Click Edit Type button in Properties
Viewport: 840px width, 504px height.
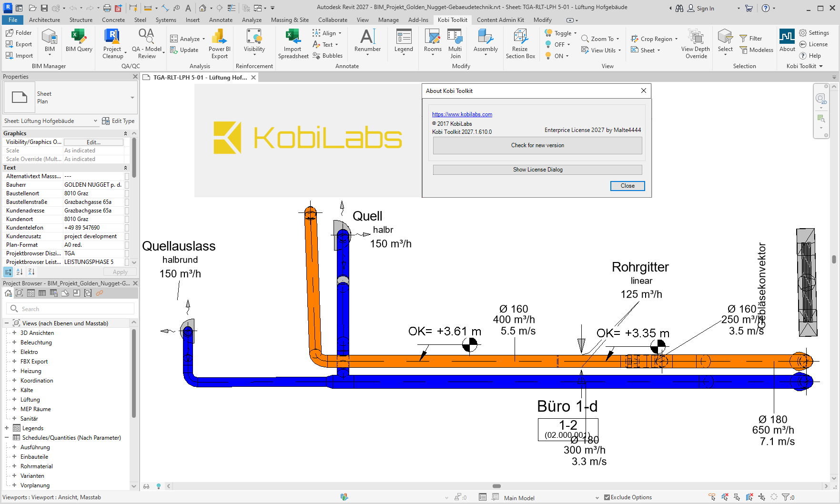pyautogui.click(x=118, y=121)
